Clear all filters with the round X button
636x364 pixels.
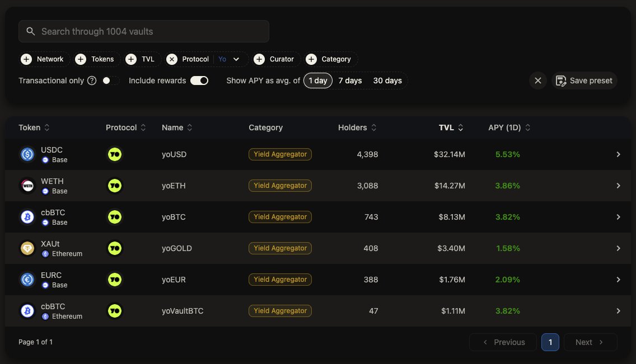(x=538, y=81)
